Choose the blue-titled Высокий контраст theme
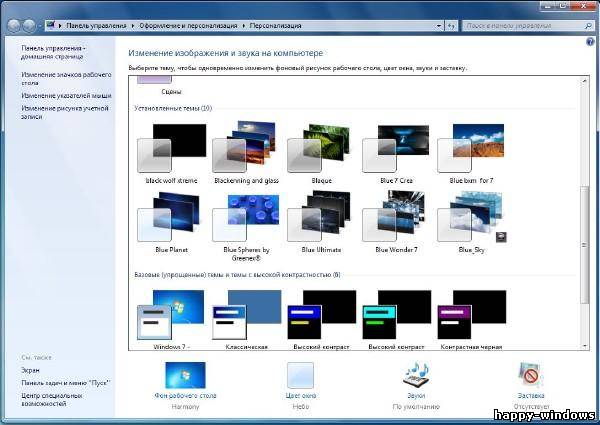Viewport: 600px width, 425px height. pyautogui.click(x=321, y=320)
